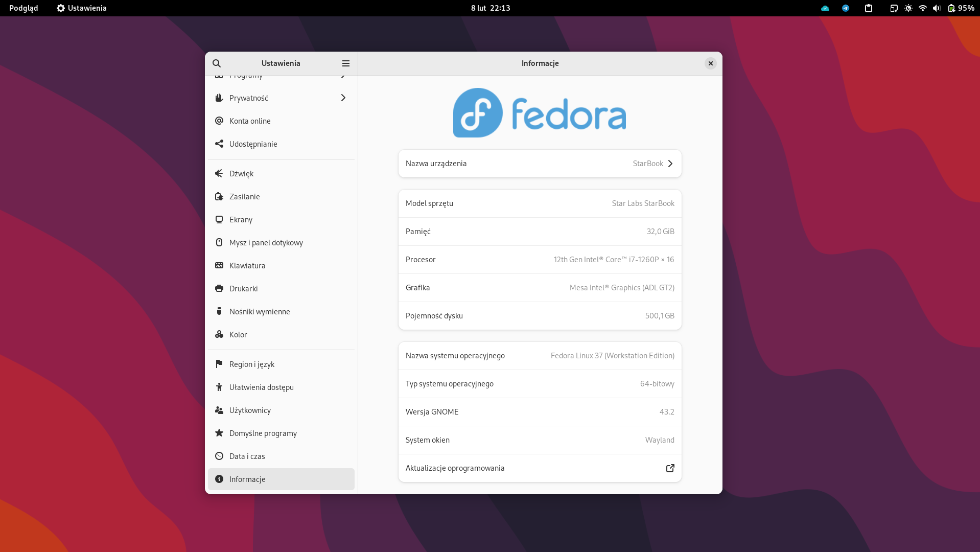Click the 95% battery indicator
Viewport: 980px width, 552px height.
tap(958, 8)
